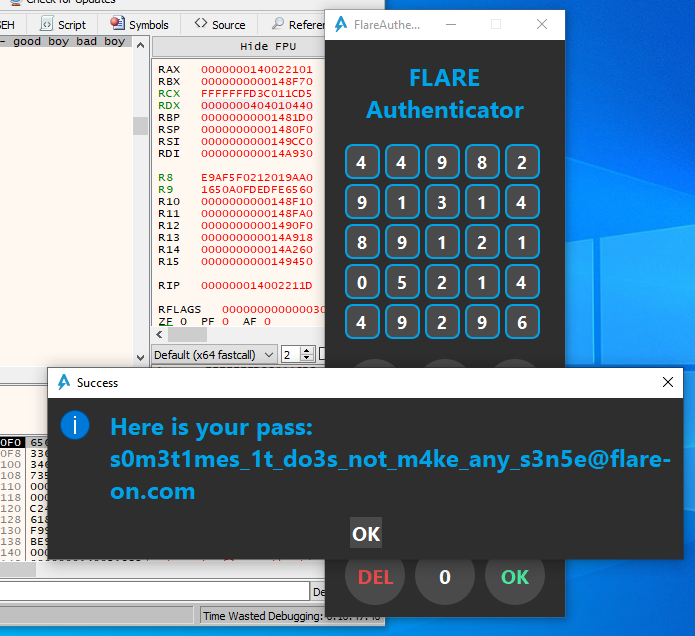The image size is (695, 636).
Task: Open the Default (x64 fastcall) dropdown
Action: coord(214,355)
